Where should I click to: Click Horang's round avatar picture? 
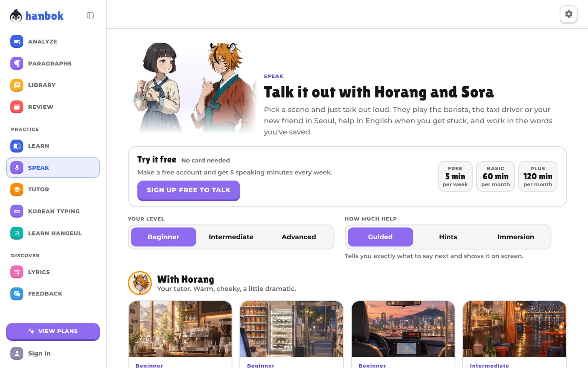coord(140,283)
